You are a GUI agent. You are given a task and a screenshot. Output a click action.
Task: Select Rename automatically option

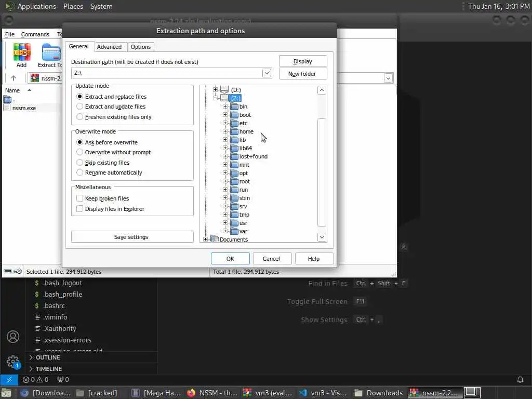[79, 172]
